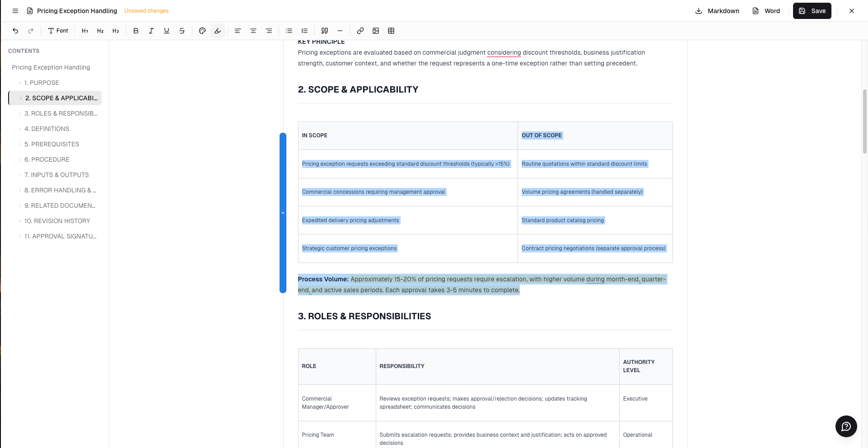Expand the 6. PROCEDURE outline chevron
The width and height of the screenshot is (868, 448).
20,160
